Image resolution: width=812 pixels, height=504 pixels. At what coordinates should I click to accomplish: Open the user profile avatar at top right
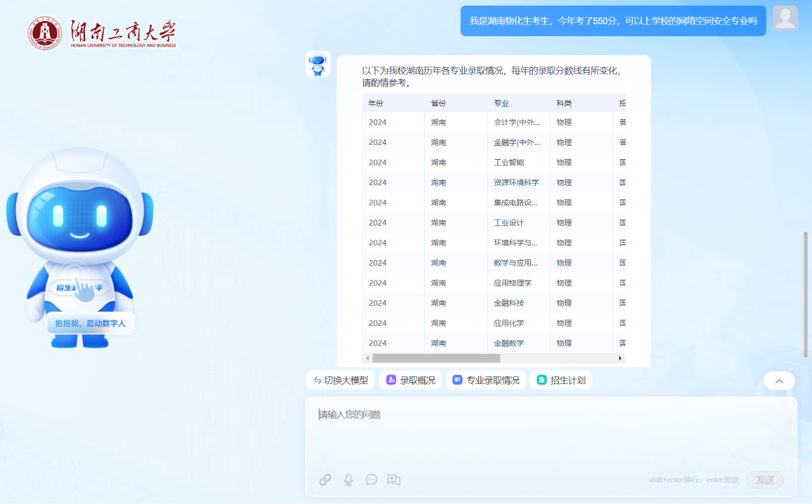(785, 18)
